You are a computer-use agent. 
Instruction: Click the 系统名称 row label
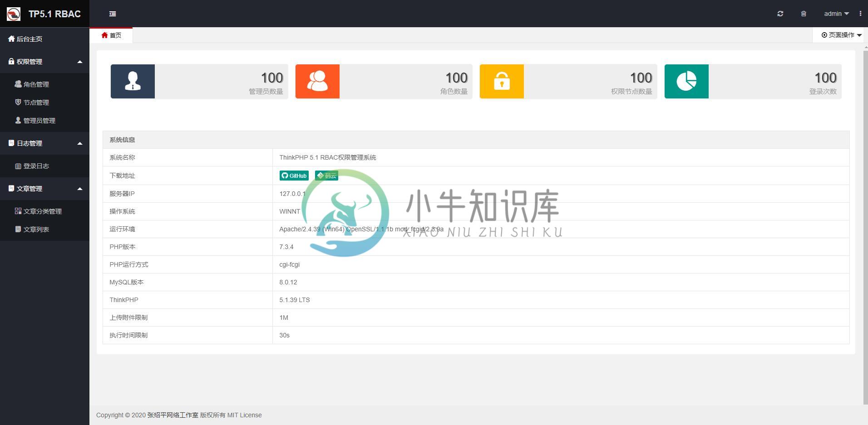click(x=122, y=157)
